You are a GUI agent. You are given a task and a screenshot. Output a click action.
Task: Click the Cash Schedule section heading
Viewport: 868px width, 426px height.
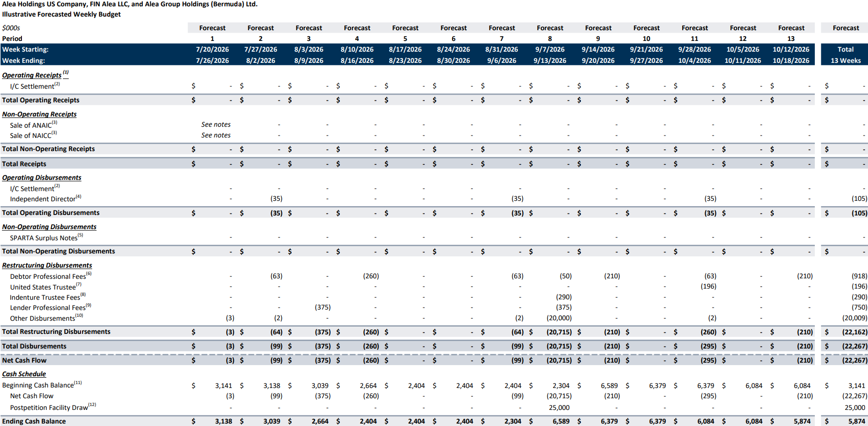pos(24,374)
